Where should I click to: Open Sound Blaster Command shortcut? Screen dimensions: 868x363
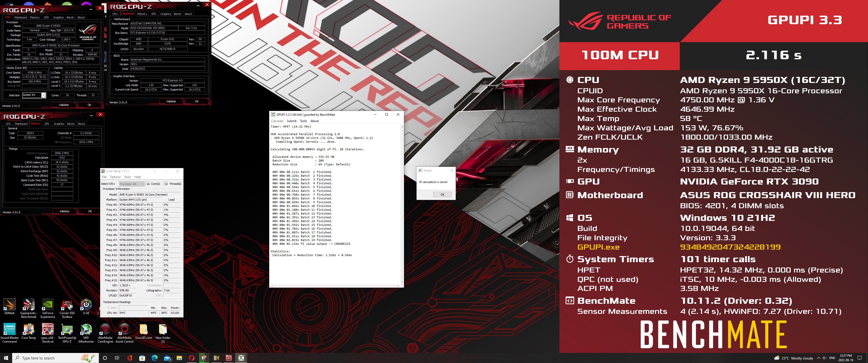[x=9, y=333]
